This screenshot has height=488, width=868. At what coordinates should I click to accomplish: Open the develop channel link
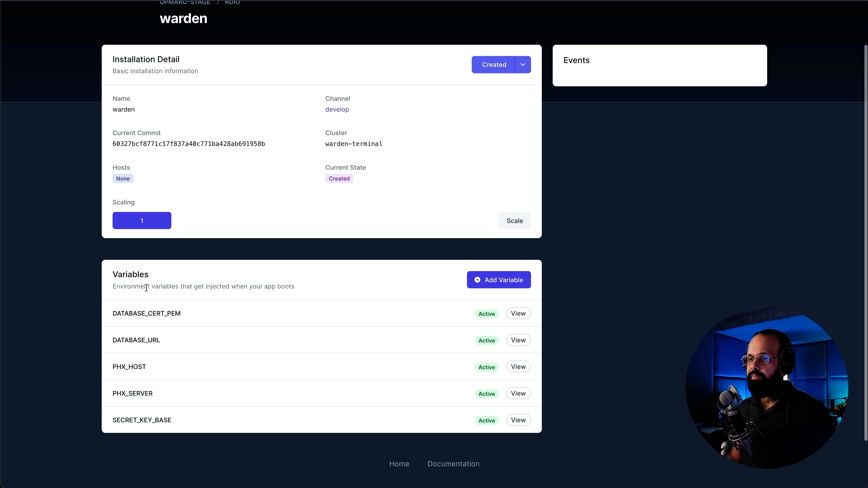337,109
